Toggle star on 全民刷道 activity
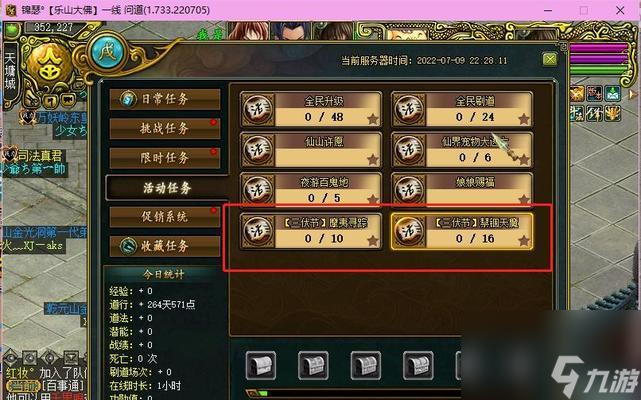The width and height of the screenshot is (641, 400). [524, 119]
